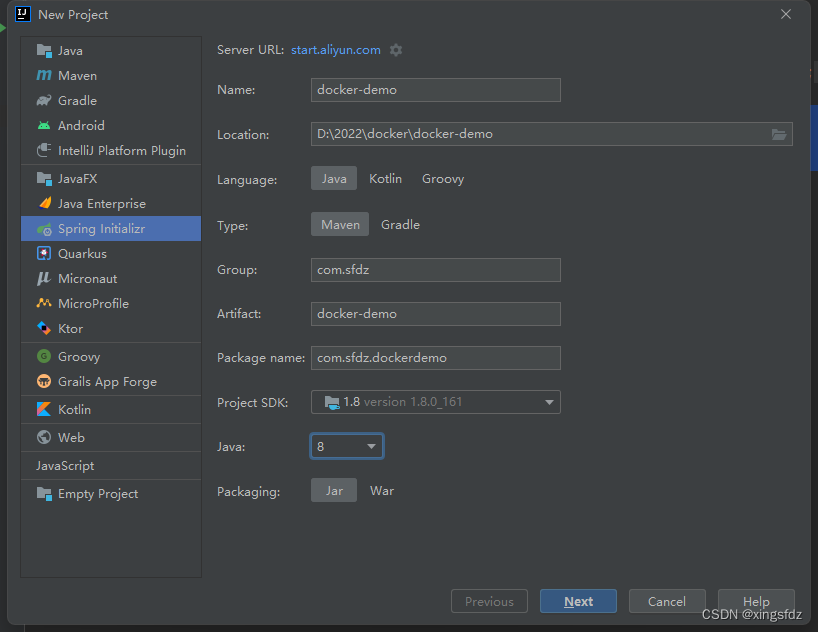The image size is (818, 632).
Task: Open start.aliyun.com server URL link
Action: pyautogui.click(x=336, y=50)
